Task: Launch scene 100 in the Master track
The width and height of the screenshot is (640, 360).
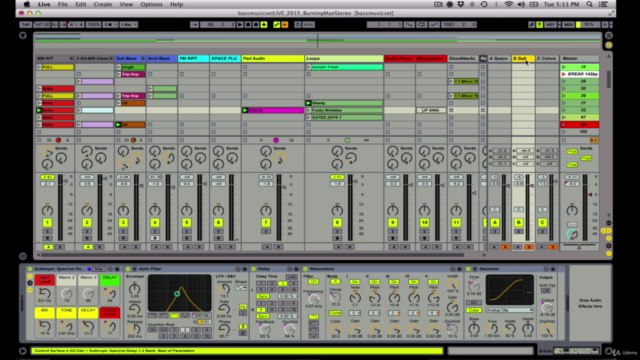Action: click(x=564, y=132)
